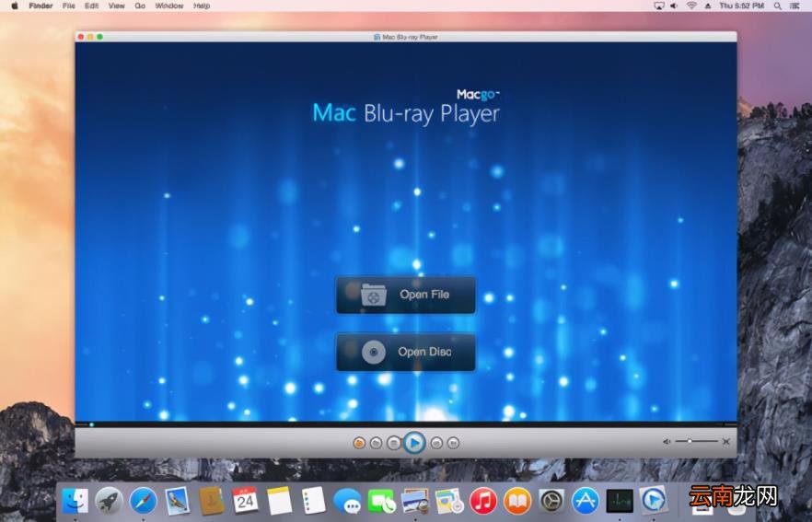The height and width of the screenshot is (522, 812).
Task: Open Calendar from the dock
Action: point(245,500)
